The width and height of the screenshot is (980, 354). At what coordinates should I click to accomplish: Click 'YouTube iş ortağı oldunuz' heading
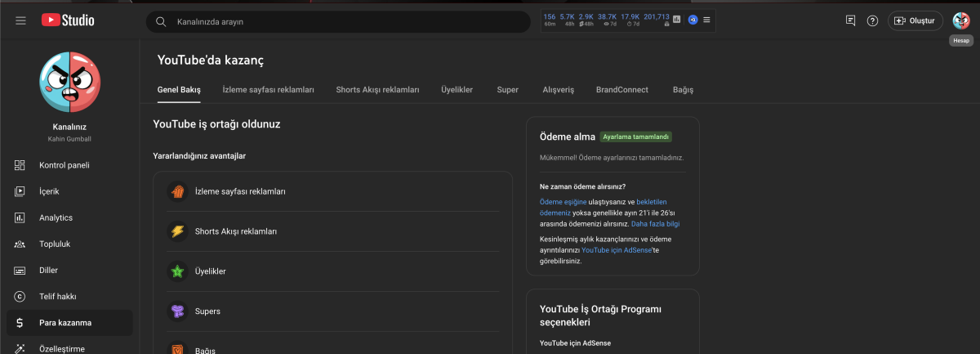click(x=217, y=124)
